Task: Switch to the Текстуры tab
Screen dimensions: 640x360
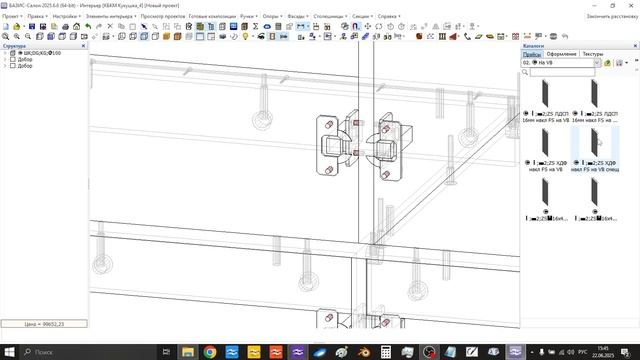Action: [x=593, y=54]
